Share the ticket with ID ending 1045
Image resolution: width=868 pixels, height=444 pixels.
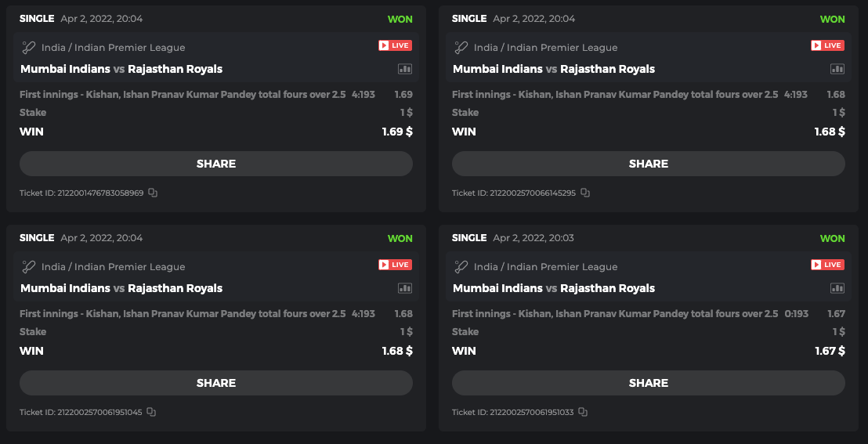point(216,383)
